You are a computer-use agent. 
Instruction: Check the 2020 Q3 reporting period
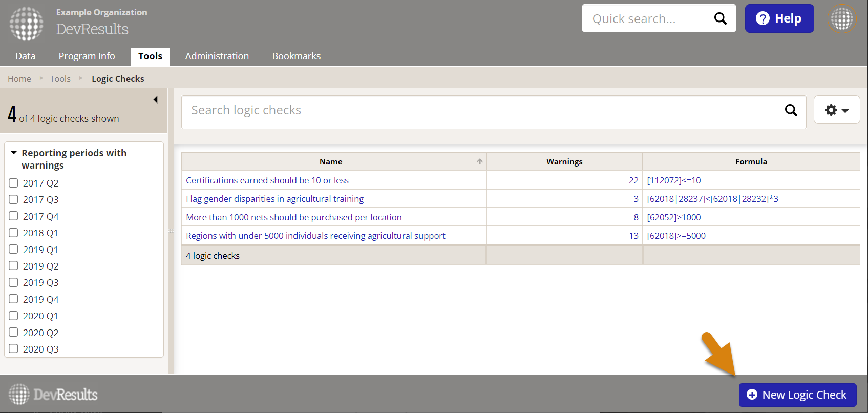pos(13,349)
